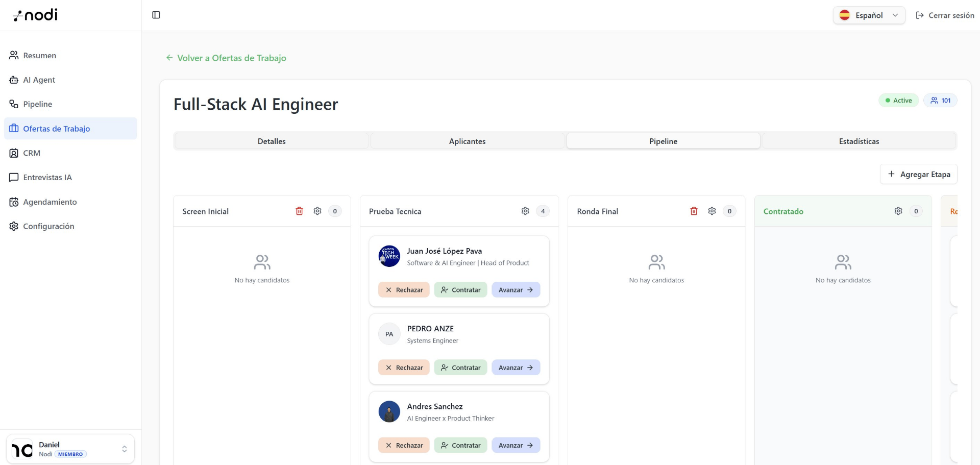The width and height of the screenshot is (980, 465).
Task: Select the job's Pipeline tab
Action: [663, 141]
